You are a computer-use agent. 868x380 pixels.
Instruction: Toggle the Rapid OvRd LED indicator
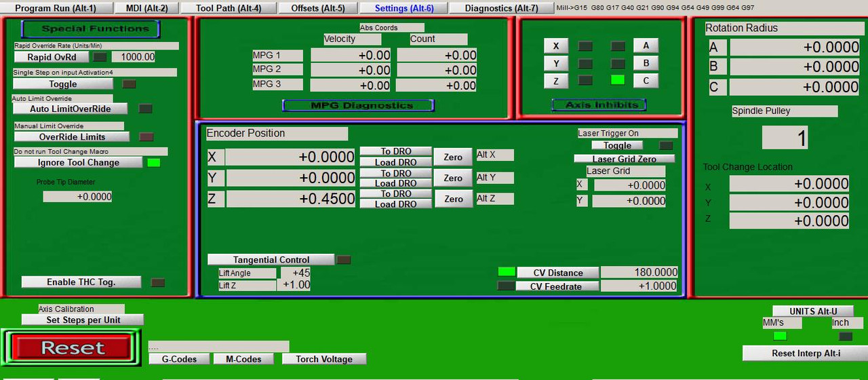coord(100,57)
